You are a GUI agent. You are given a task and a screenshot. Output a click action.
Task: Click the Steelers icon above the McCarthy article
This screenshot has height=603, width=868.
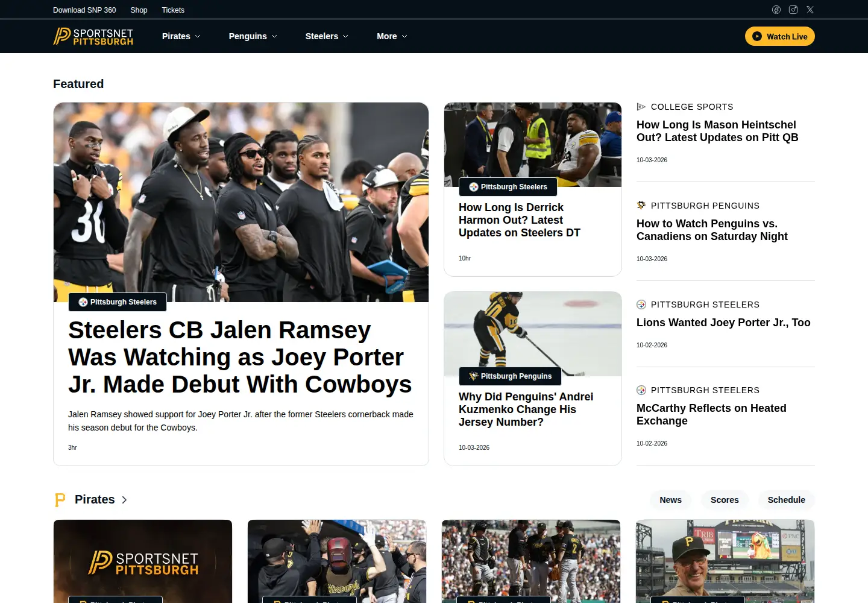tap(641, 390)
